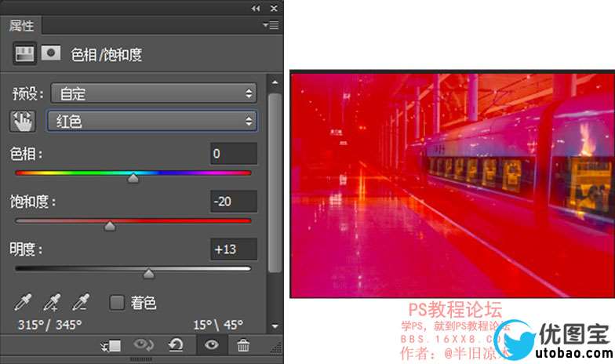615x364 pixels.
Task: Delete this adjustment layer with trash icon
Action: coord(243,345)
